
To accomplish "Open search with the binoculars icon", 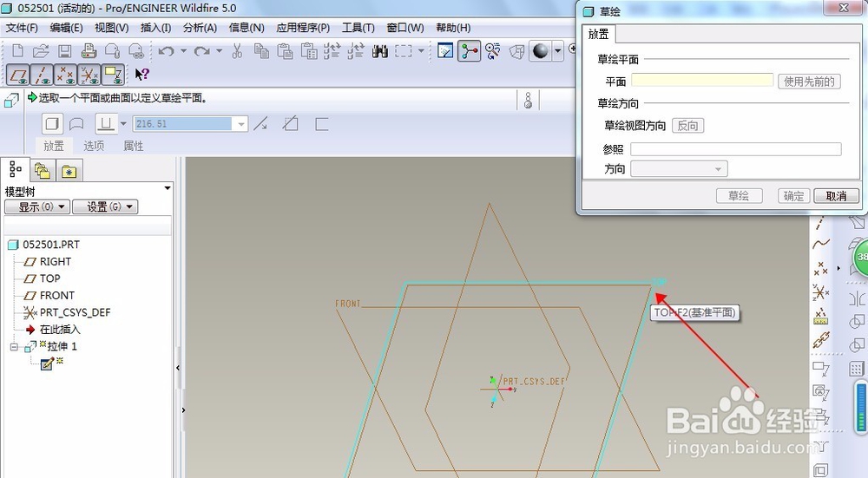I will point(380,51).
